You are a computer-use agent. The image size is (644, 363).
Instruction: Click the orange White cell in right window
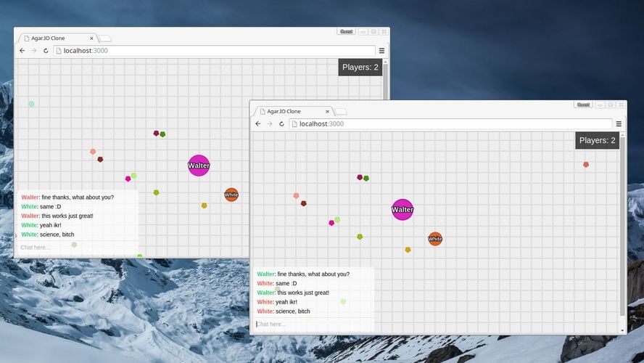[x=435, y=238]
